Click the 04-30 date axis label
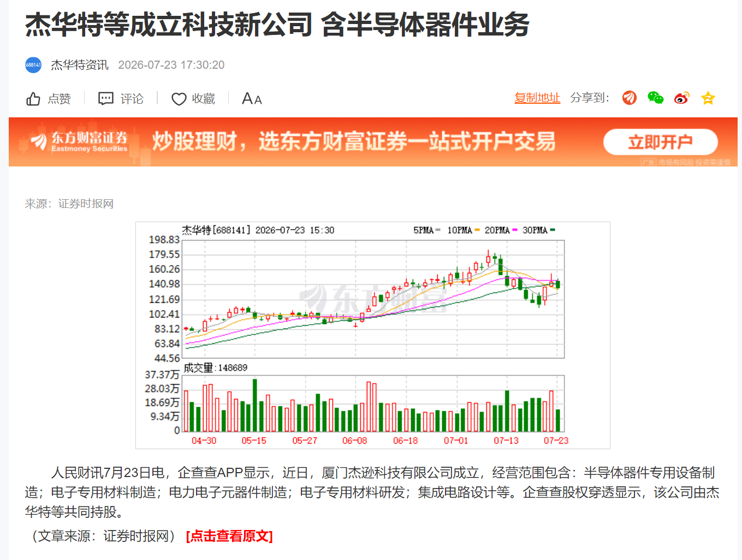This screenshot has height=560, width=742. point(204,440)
